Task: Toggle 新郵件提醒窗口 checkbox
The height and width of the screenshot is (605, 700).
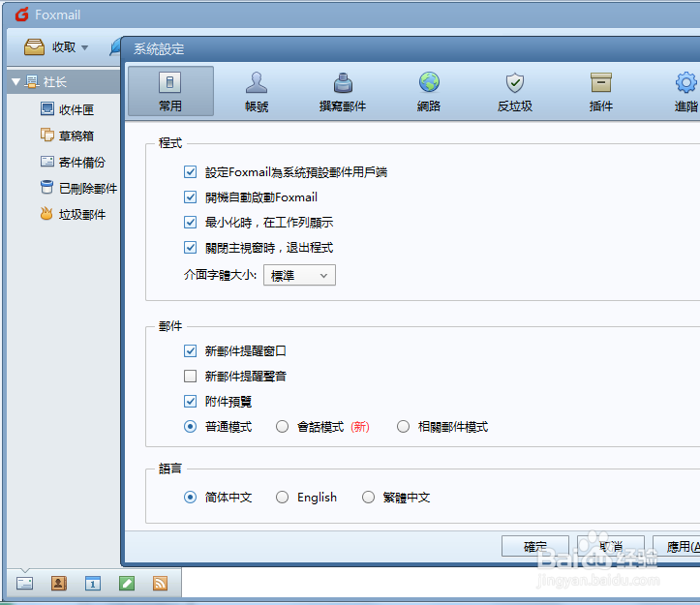Action: pos(190,351)
